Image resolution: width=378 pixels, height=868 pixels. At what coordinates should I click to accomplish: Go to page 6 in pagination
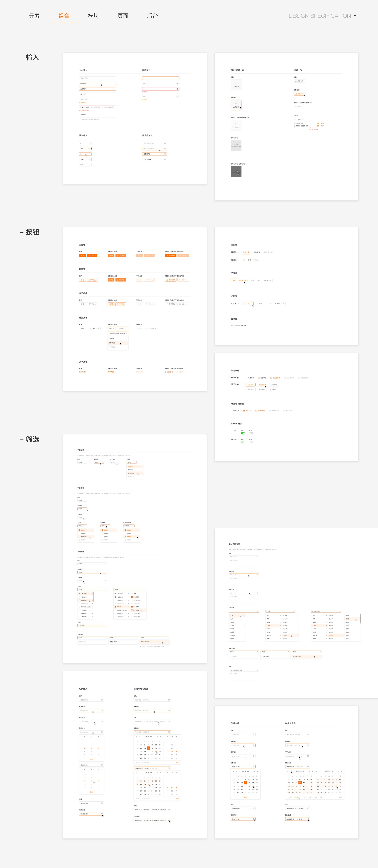pos(249,303)
